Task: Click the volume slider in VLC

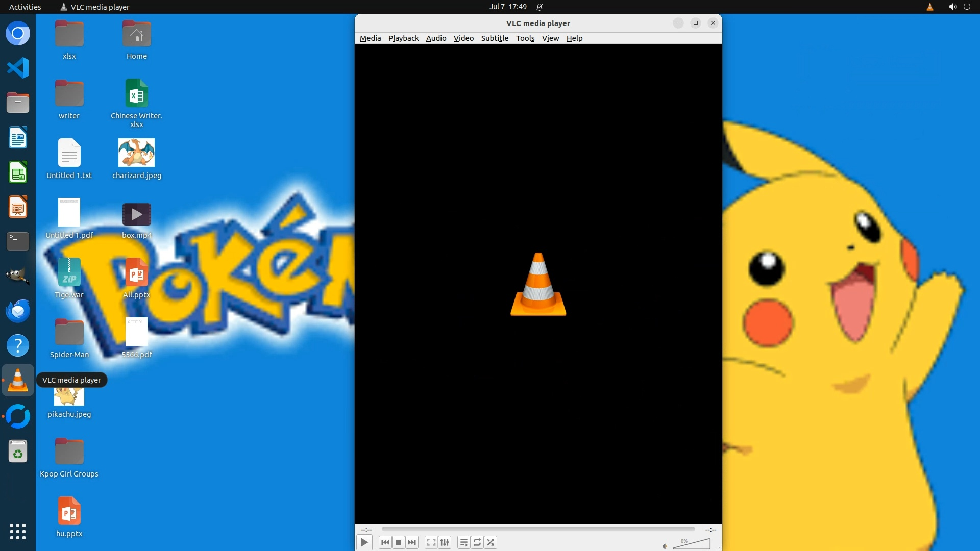Action: pos(692,544)
